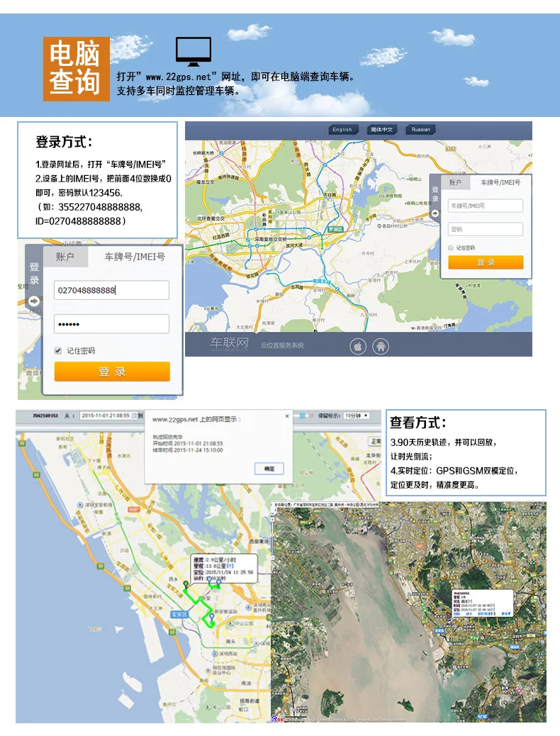Click the arrow icon beside the empty map login panel

tap(435, 213)
